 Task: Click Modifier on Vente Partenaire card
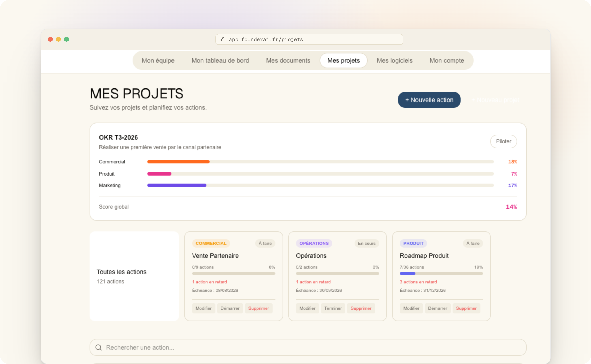click(203, 308)
